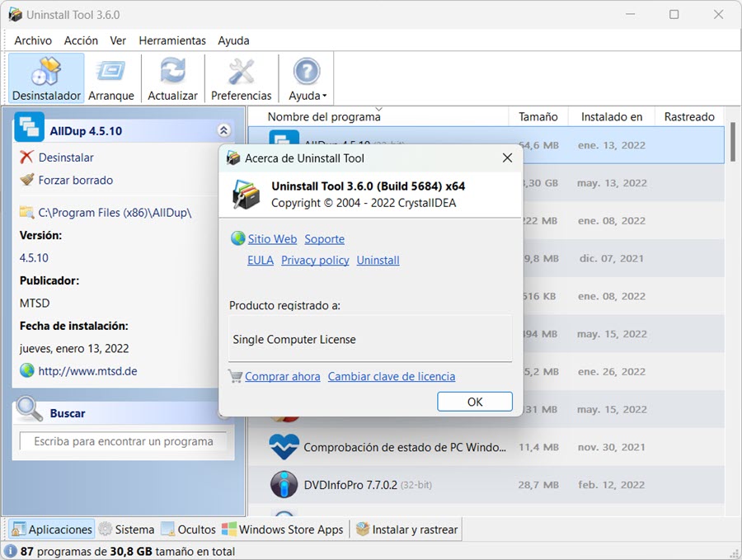Click the Uninstall link in dialog
The image size is (742, 560).
(x=378, y=261)
